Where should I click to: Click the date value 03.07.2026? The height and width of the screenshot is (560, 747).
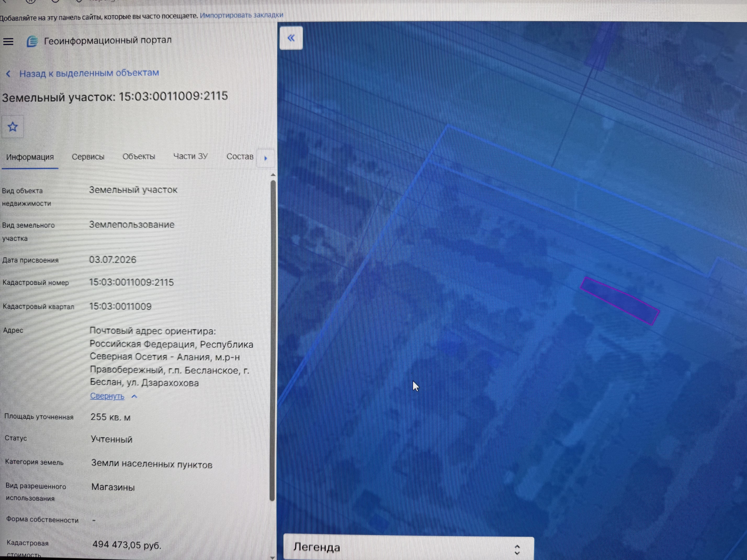tap(113, 260)
